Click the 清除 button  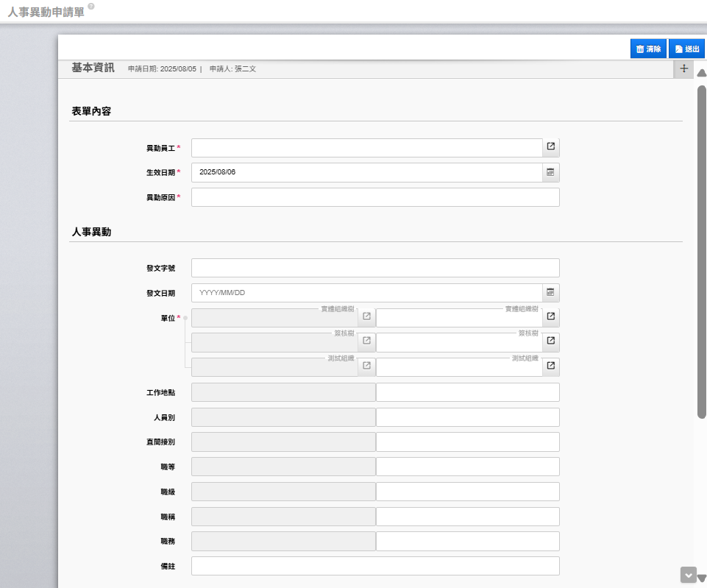pyautogui.click(x=648, y=49)
